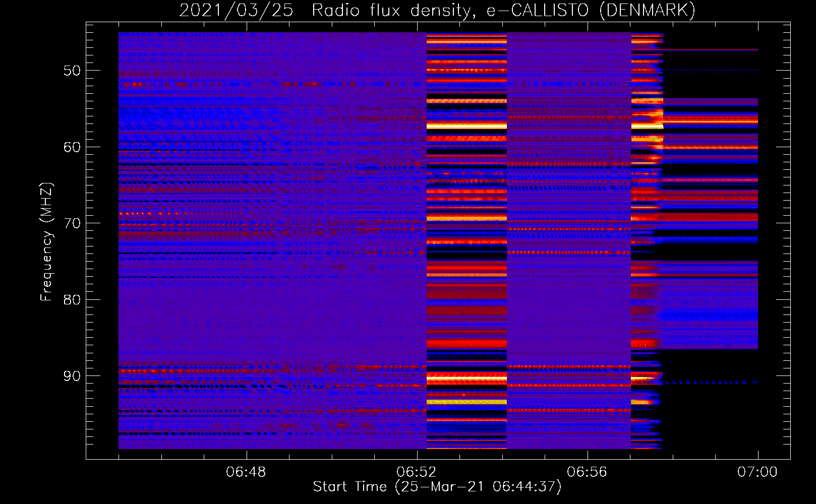816x504 pixels.
Task: Click the 06:56 time tick label
Action: coord(587,472)
